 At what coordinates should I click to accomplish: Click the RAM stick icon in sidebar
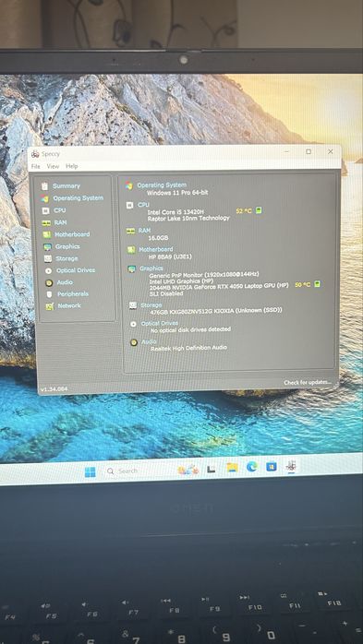pyautogui.click(x=46, y=222)
